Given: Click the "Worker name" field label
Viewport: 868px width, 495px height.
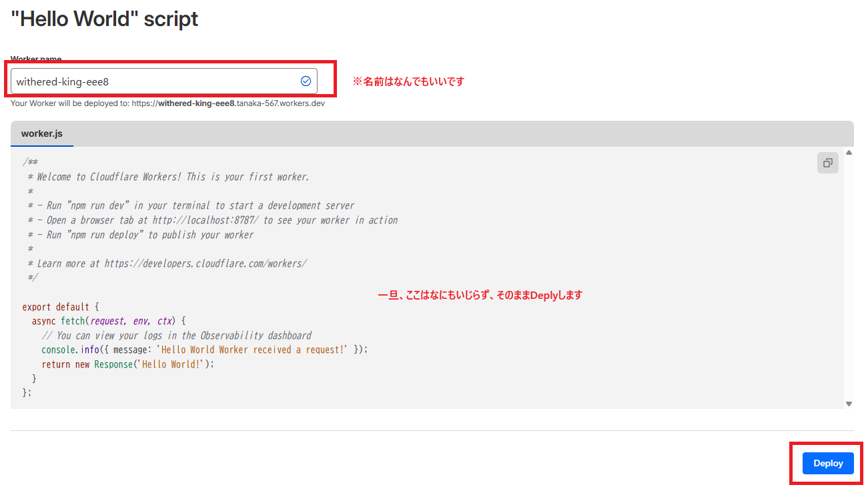Looking at the screenshot, I should (36, 59).
